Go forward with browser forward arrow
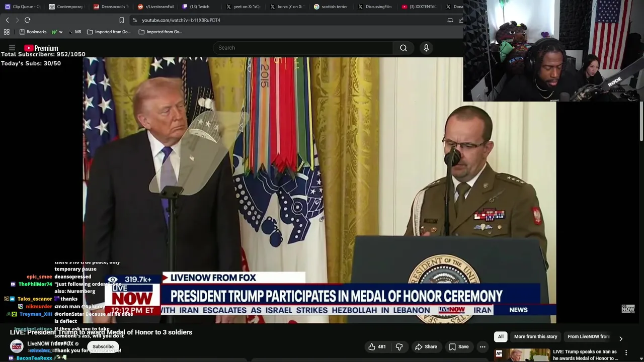This screenshot has width=644, height=362. [17, 20]
